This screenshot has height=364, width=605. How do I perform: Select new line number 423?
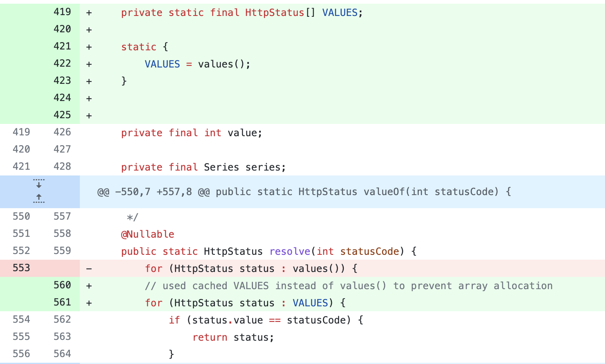click(x=62, y=81)
